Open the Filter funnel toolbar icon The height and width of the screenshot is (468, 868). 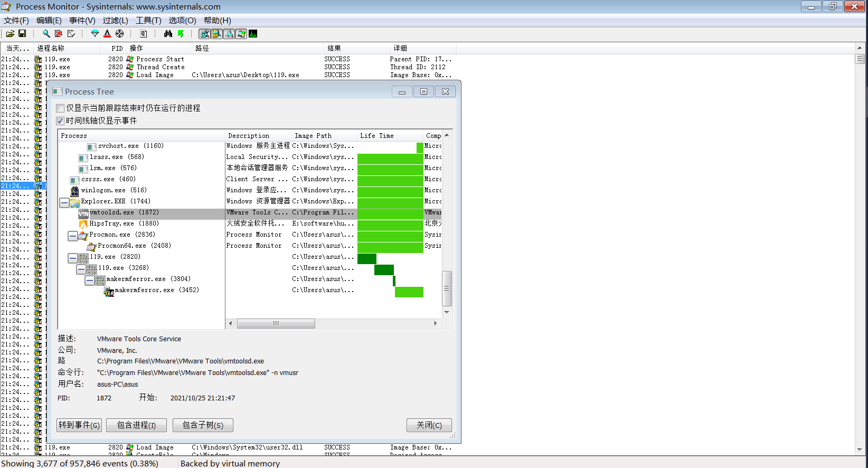tap(95, 34)
